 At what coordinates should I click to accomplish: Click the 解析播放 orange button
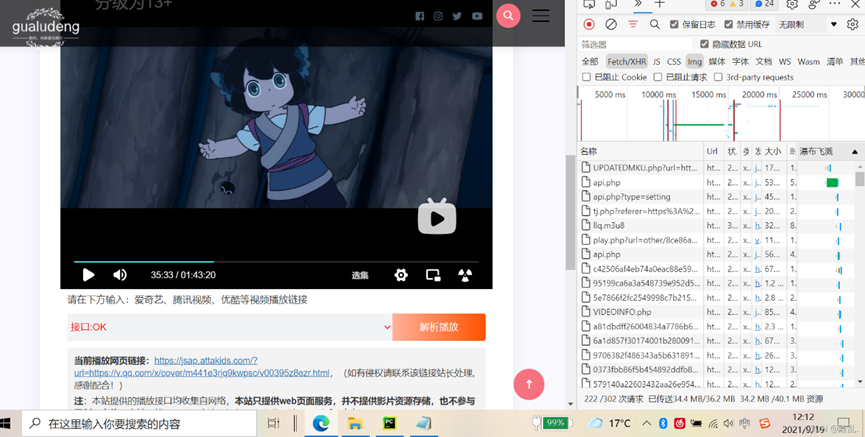439,327
